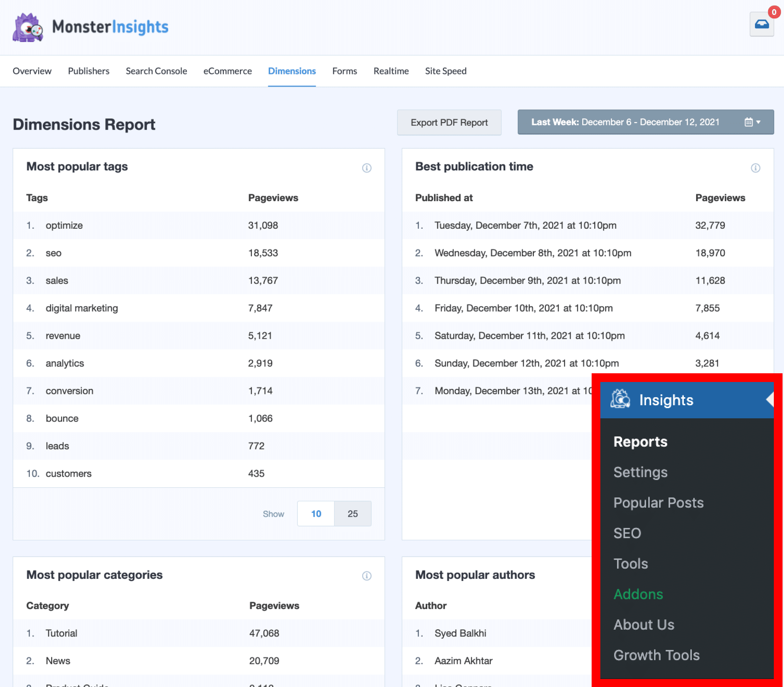Viewport: 784px width, 687px height.
Task: Click info icon for Best publication time
Action: pos(755,168)
